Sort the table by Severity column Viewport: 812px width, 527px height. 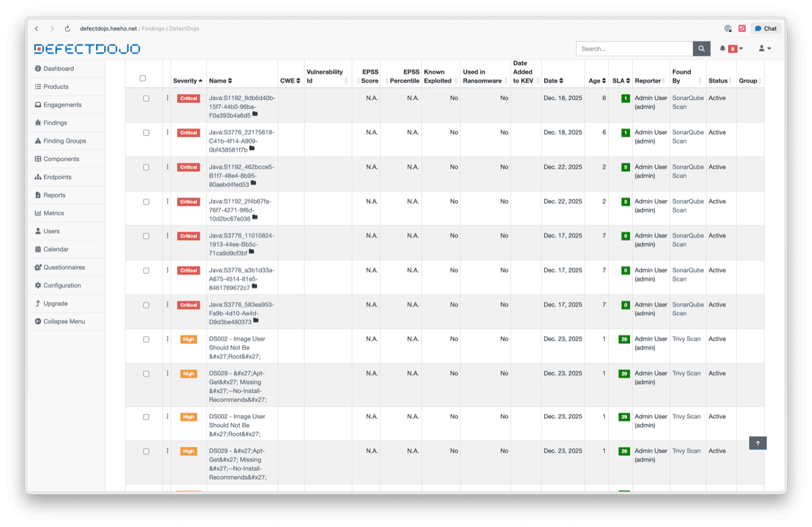[x=187, y=81]
